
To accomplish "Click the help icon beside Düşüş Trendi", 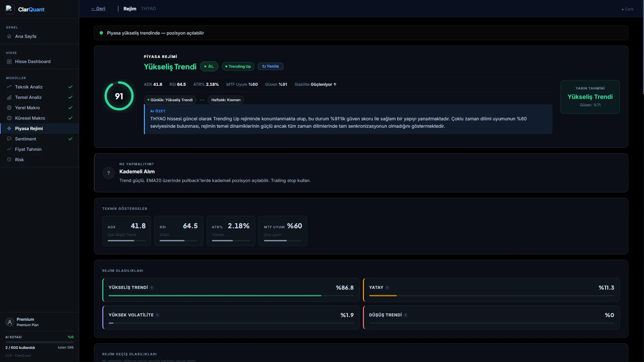I will pos(406,315).
